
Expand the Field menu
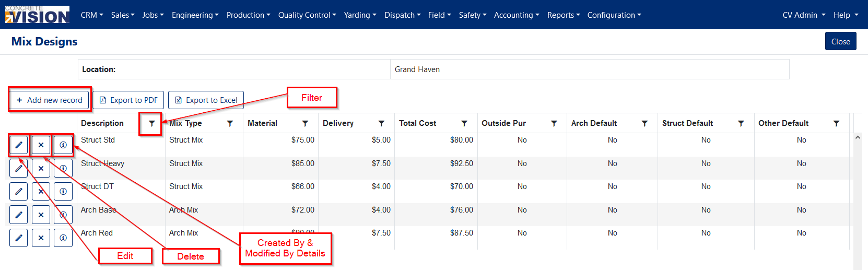click(440, 15)
